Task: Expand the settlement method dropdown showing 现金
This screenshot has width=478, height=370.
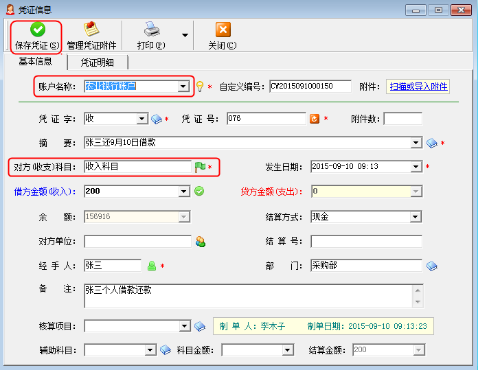Action: click(x=415, y=217)
